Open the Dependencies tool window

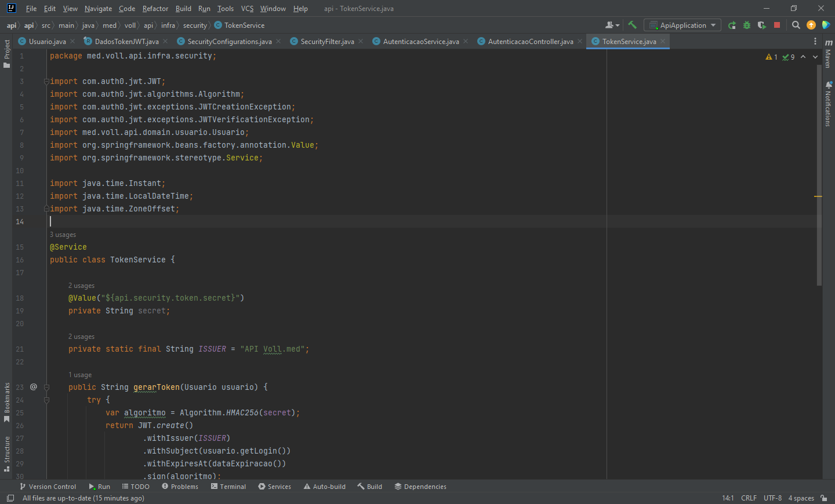420,487
